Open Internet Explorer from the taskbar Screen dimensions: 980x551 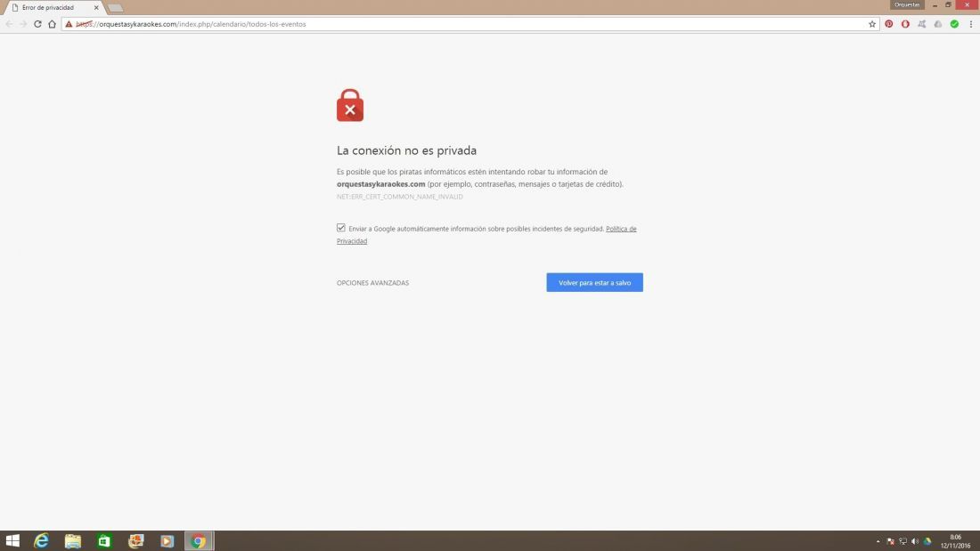point(41,541)
